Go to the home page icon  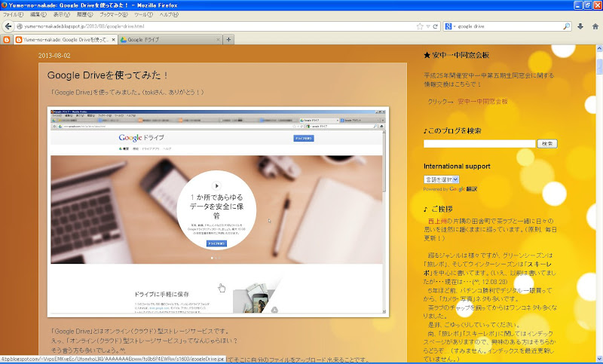(595, 26)
